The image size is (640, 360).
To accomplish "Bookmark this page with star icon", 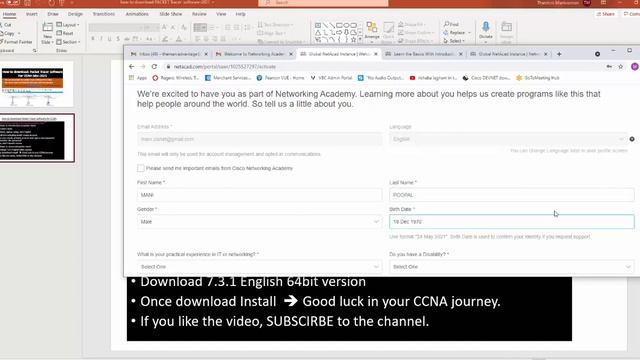I will [621, 67].
